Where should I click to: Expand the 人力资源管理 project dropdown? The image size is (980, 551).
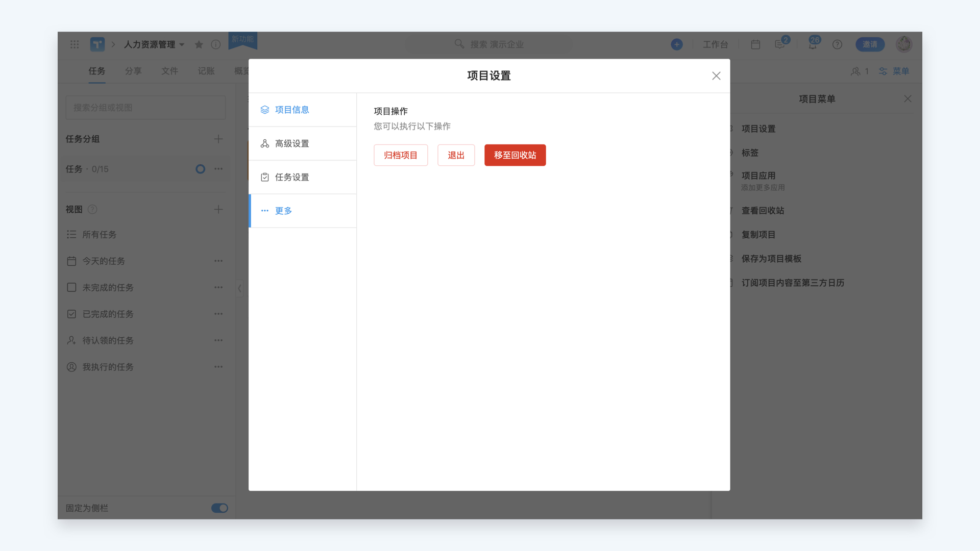(182, 45)
